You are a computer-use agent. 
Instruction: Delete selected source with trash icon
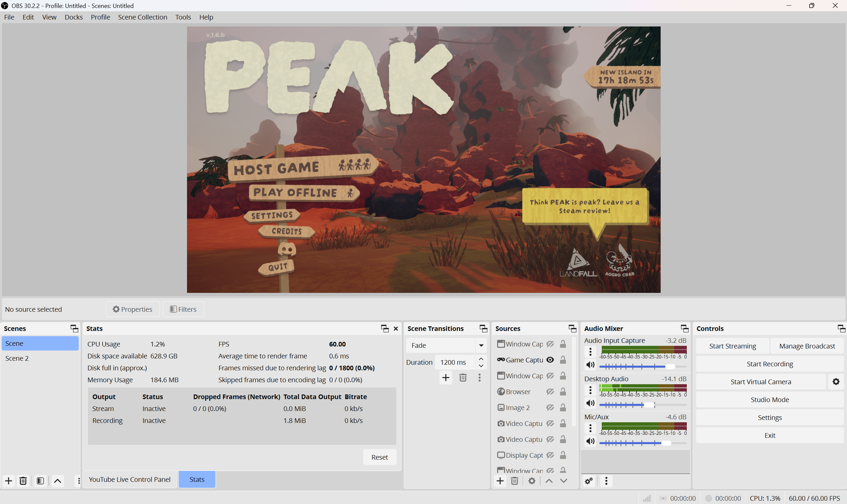point(514,481)
